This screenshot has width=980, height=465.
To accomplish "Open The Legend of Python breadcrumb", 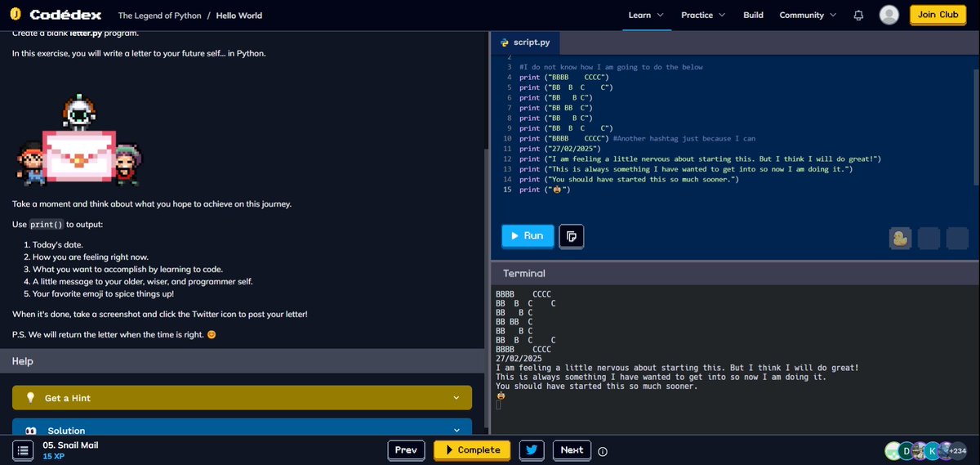I will point(160,16).
